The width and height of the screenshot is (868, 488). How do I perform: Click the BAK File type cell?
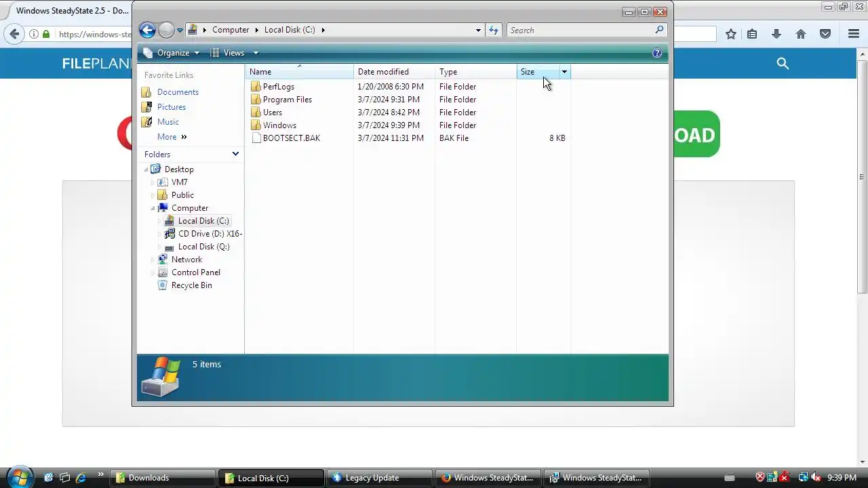454,138
